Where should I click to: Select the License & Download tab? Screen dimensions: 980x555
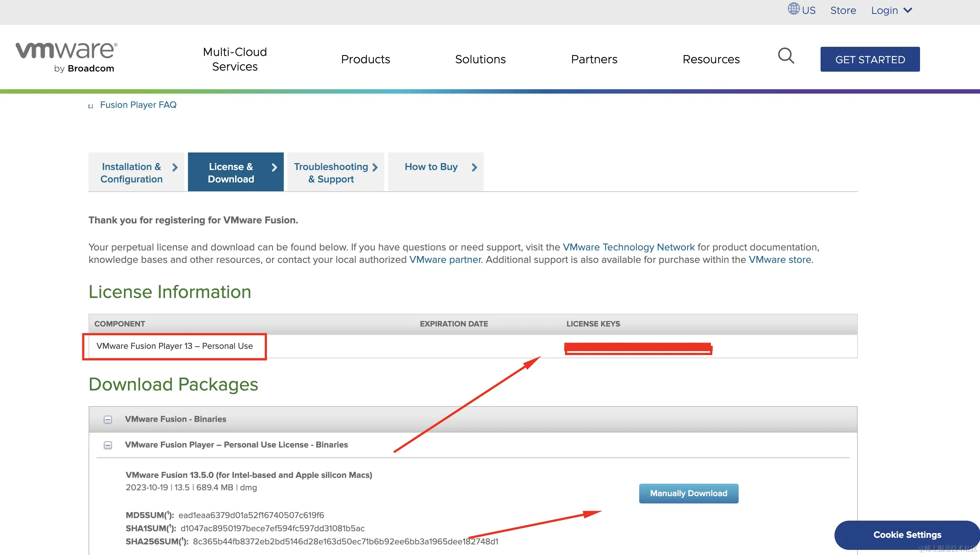[235, 172]
